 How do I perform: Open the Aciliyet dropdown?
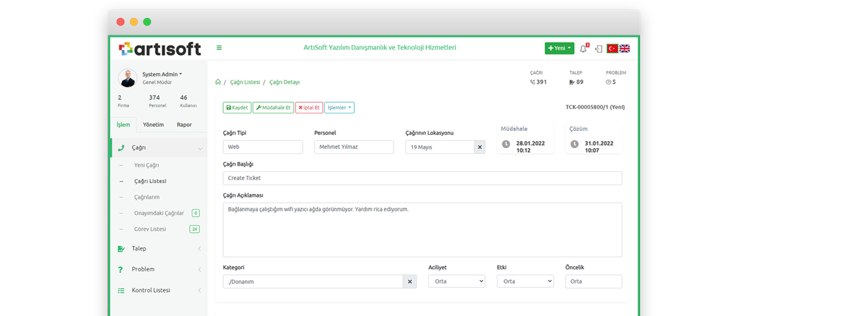click(457, 281)
